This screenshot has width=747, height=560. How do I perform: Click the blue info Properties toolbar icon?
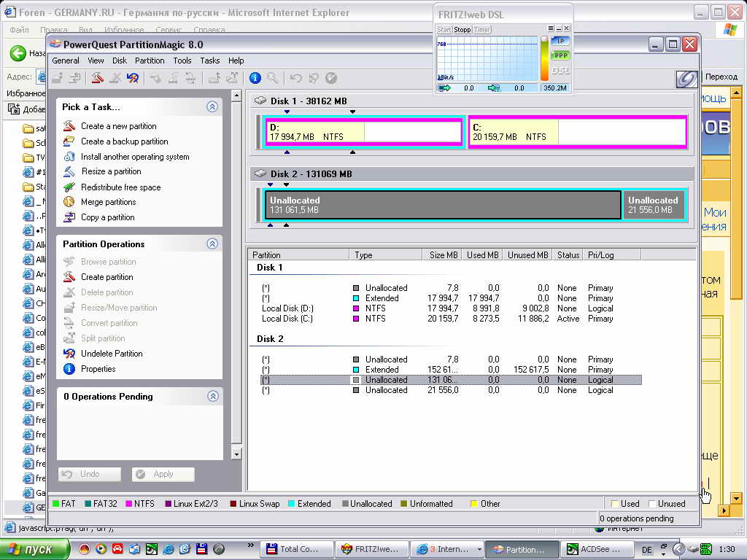(x=255, y=77)
